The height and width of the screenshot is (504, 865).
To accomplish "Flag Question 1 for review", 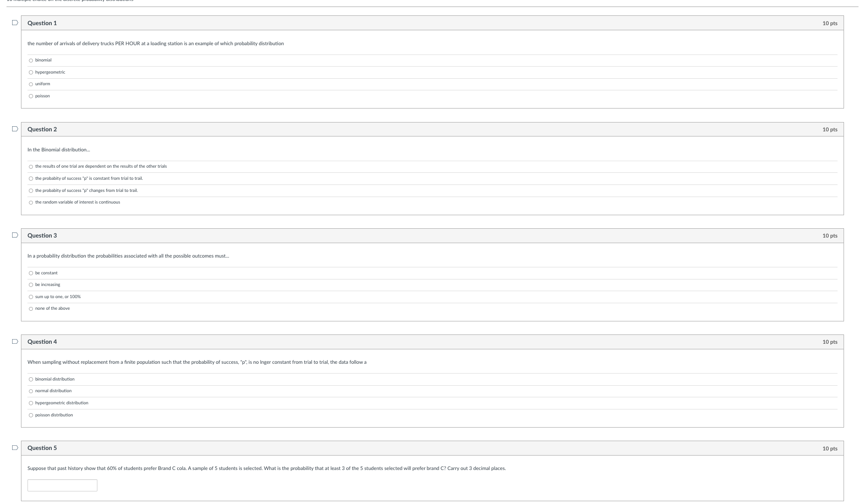I will tap(15, 22).
